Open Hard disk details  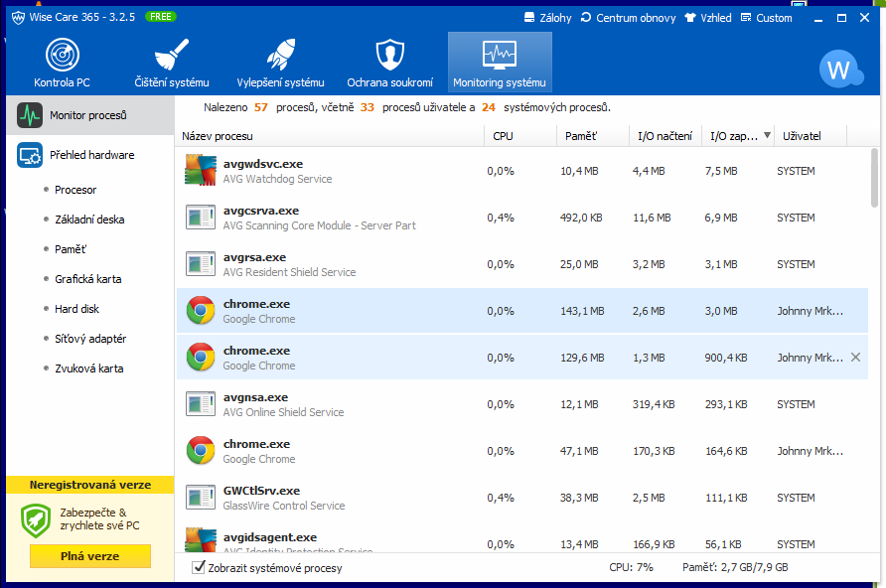[76, 309]
